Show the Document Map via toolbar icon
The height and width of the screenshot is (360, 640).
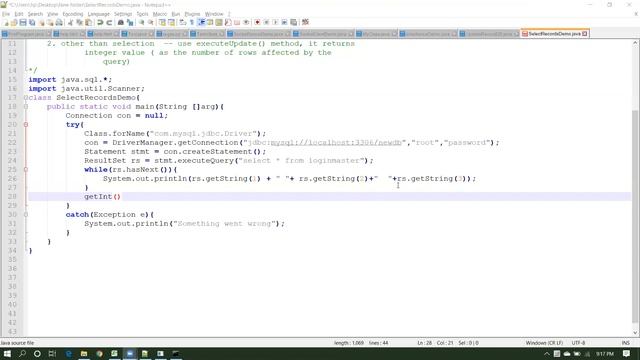(219, 22)
